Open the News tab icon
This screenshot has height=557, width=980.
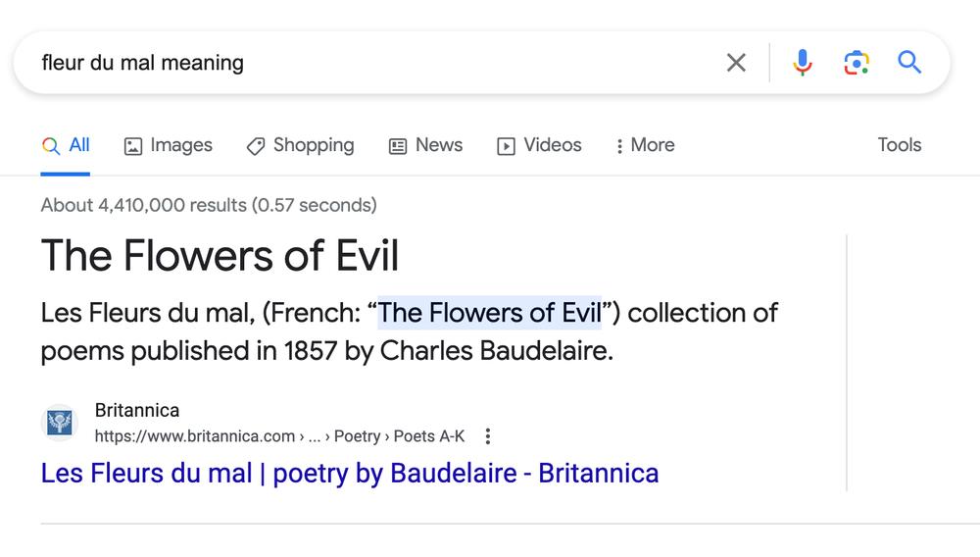pyautogui.click(x=398, y=146)
